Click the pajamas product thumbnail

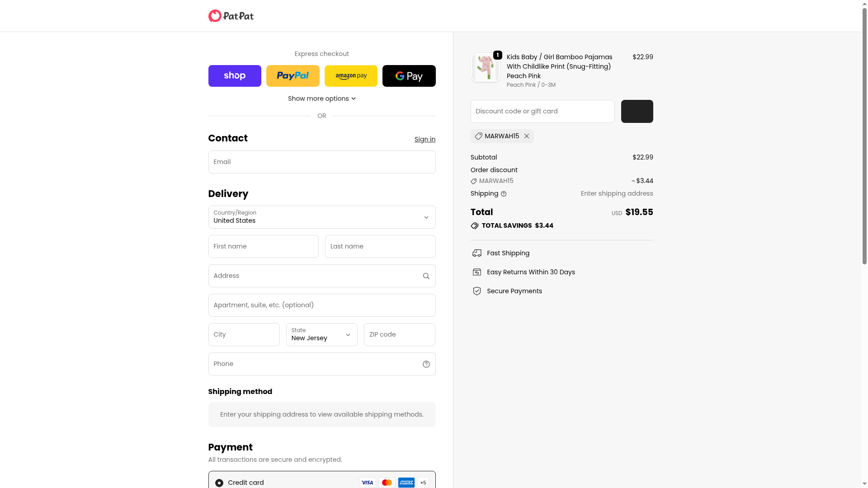click(x=485, y=67)
